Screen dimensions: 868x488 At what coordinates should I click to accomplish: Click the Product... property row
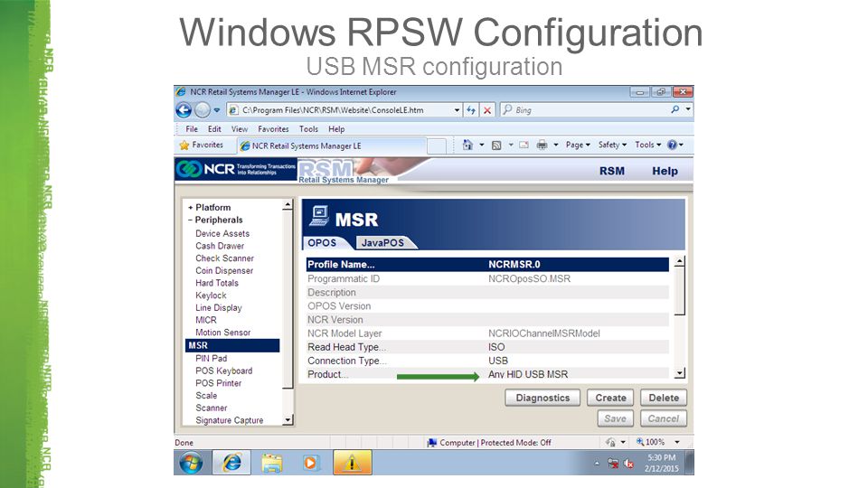487,374
